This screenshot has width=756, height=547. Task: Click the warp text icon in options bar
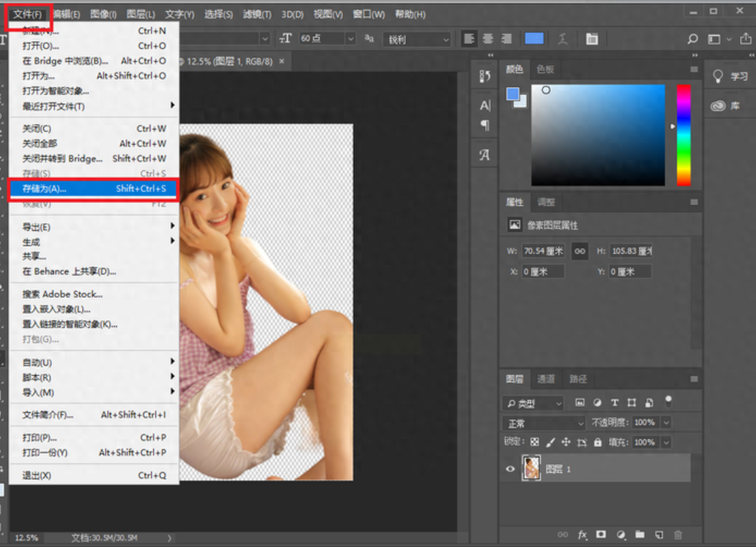pos(563,39)
